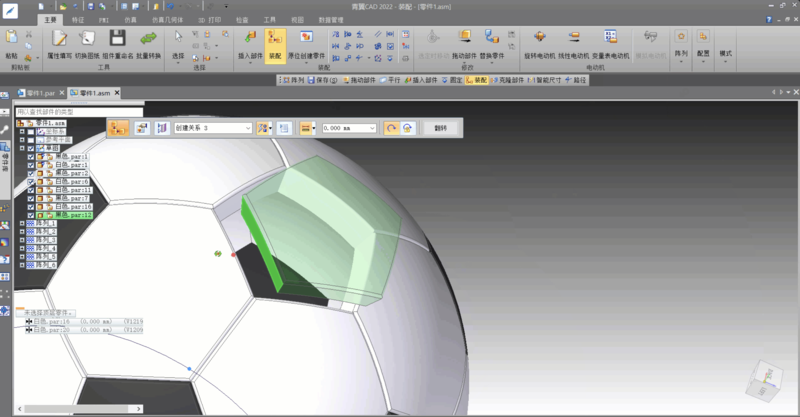The height and width of the screenshot is (417, 800).
Task: Uncheck the 黑色.par:12 part checkbox
Action: click(x=31, y=215)
